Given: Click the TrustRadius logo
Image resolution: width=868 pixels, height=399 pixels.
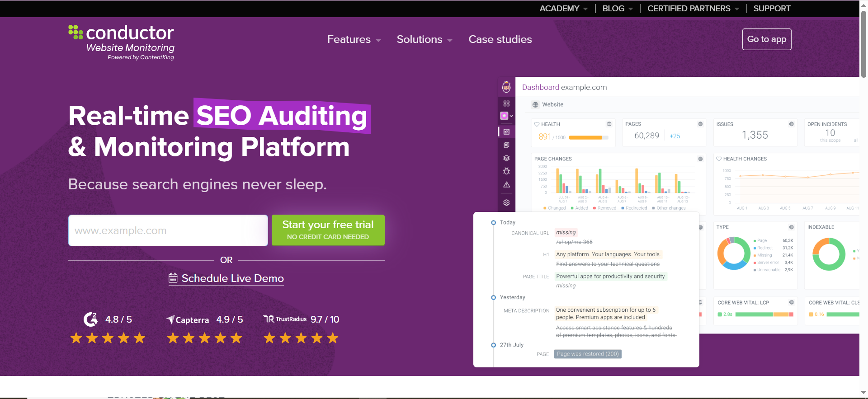Looking at the screenshot, I should pyautogui.click(x=285, y=319).
